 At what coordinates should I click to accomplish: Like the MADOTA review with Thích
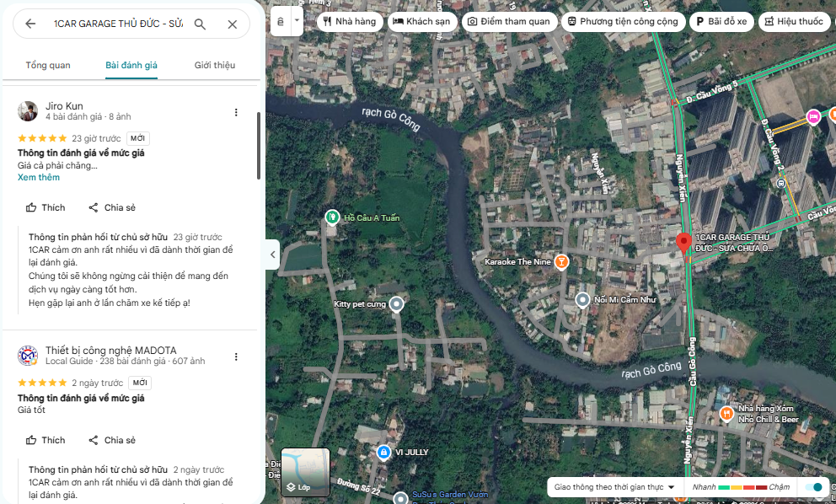(x=46, y=440)
